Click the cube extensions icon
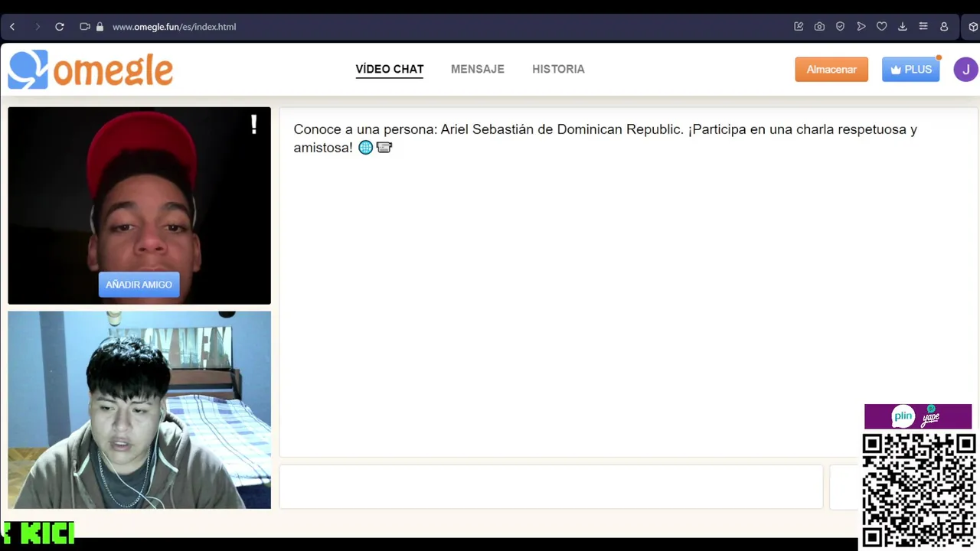The width and height of the screenshot is (980, 551). 973,27
